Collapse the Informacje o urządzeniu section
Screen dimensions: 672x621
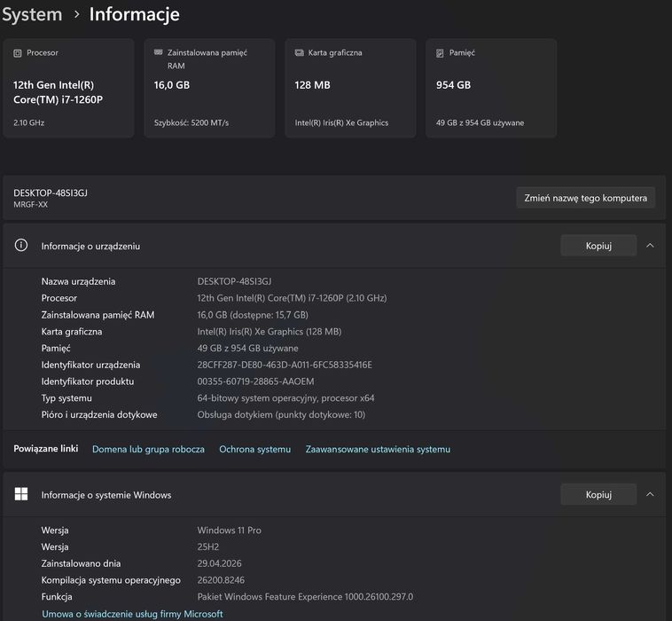(x=650, y=246)
